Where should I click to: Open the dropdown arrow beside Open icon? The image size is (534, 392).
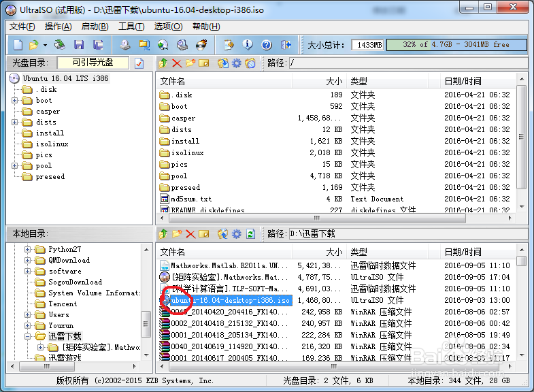pyautogui.click(x=45, y=45)
